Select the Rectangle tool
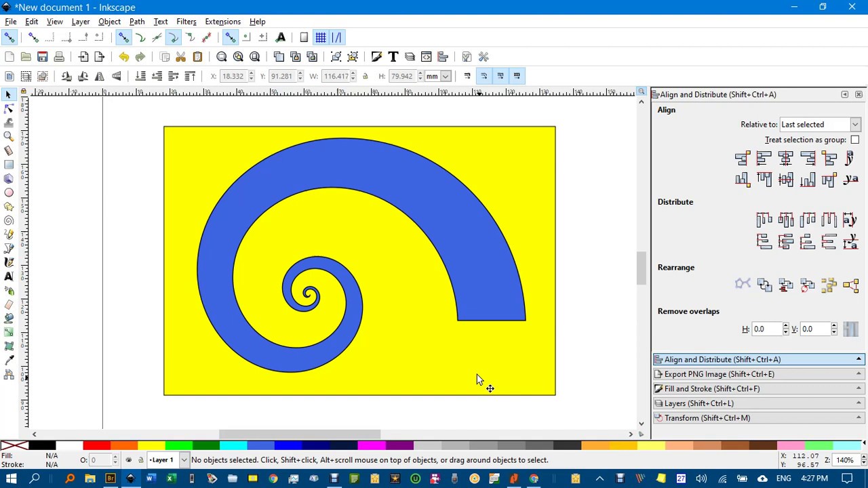Image resolution: width=868 pixels, height=488 pixels. pos(9,165)
